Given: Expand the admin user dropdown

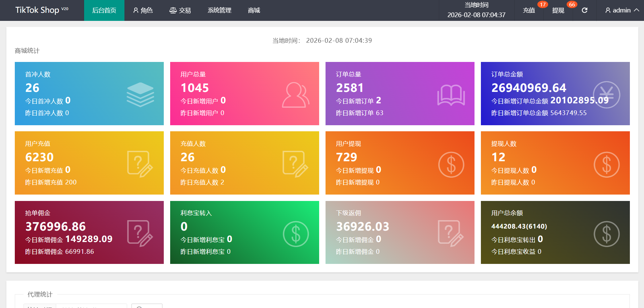Looking at the screenshot, I should tap(622, 10).
